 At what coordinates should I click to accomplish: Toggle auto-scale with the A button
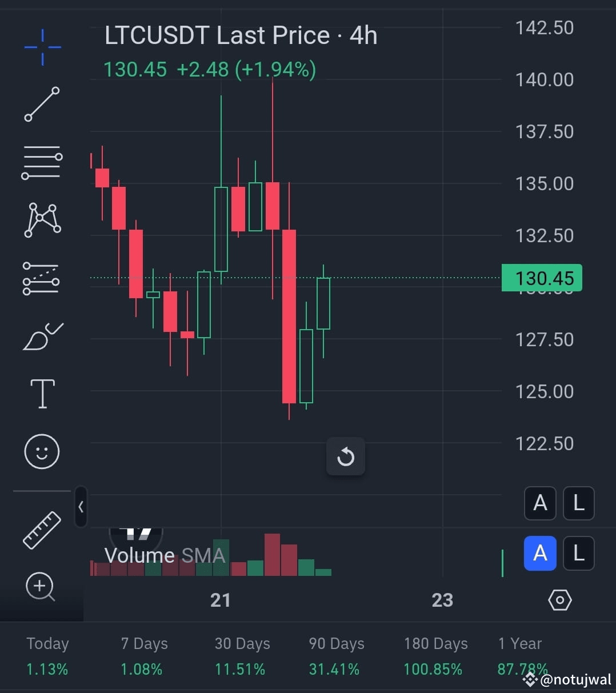540,503
